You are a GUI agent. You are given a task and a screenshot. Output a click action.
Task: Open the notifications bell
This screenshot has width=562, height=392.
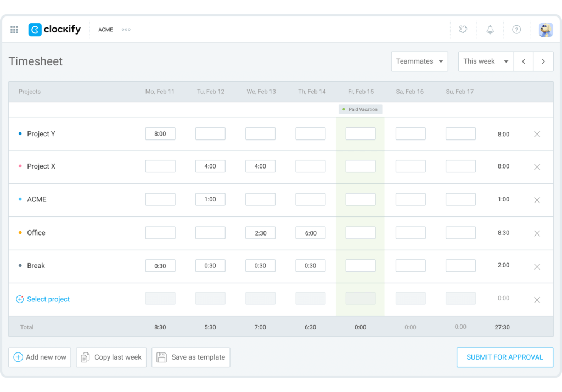(490, 30)
